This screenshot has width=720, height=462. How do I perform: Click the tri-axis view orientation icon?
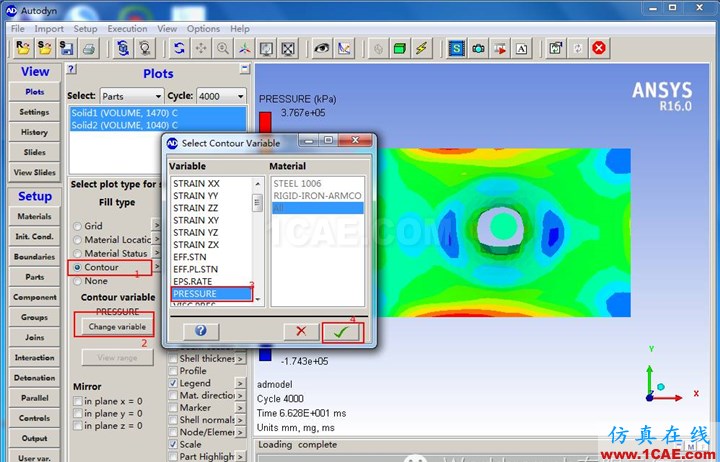pos(245,48)
